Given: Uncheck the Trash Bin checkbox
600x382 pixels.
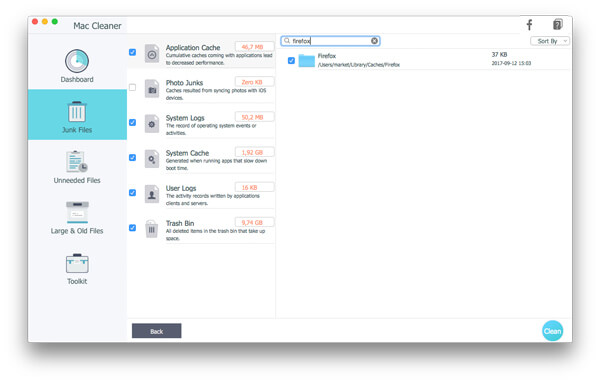Looking at the screenshot, I should (132, 228).
